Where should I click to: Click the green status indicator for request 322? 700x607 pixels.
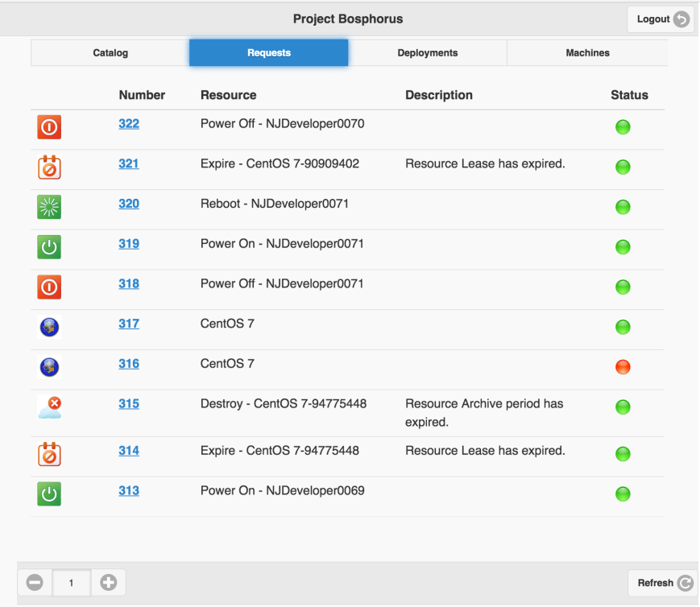click(x=623, y=127)
